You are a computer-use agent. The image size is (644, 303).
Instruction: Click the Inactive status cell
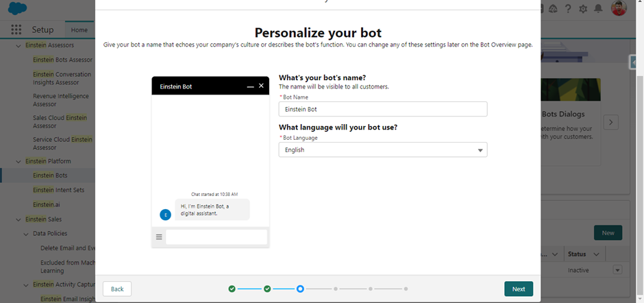pyautogui.click(x=578, y=270)
